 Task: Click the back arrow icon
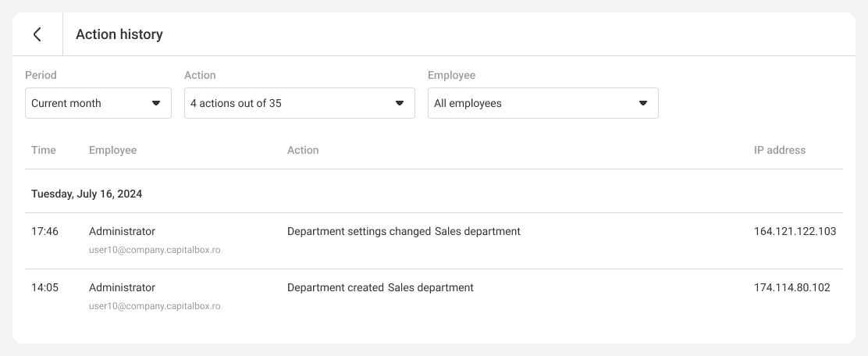pyautogui.click(x=37, y=34)
